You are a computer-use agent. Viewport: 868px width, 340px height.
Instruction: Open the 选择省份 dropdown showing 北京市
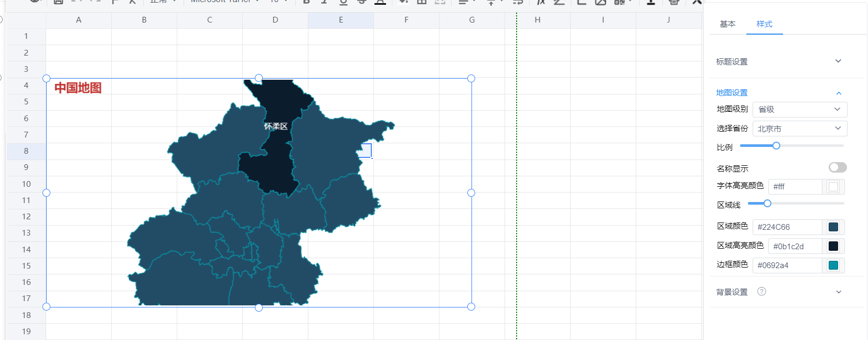[800, 129]
